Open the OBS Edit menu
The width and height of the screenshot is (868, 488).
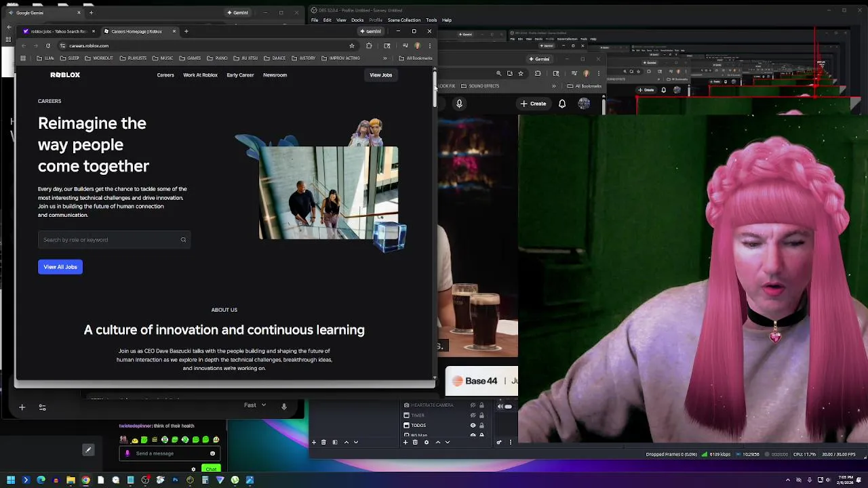pos(327,20)
